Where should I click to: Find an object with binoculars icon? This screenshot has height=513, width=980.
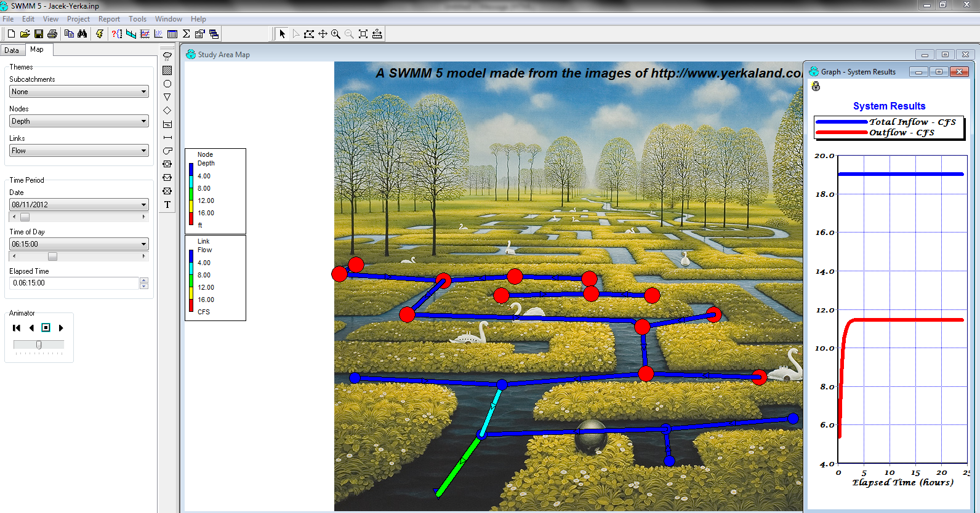[82, 34]
